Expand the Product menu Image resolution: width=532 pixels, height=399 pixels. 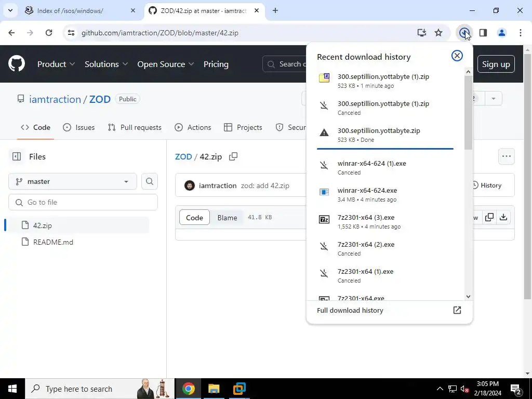click(x=56, y=64)
